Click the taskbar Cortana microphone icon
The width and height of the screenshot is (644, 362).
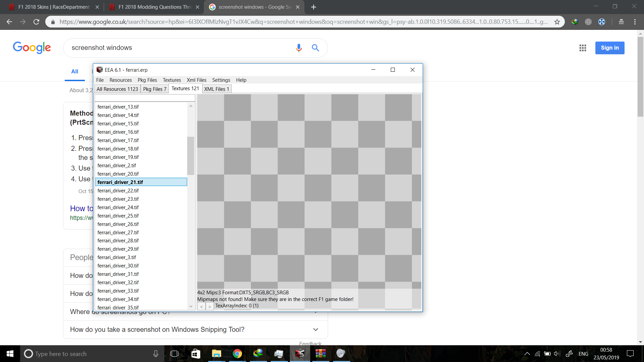[x=156, y=354]
